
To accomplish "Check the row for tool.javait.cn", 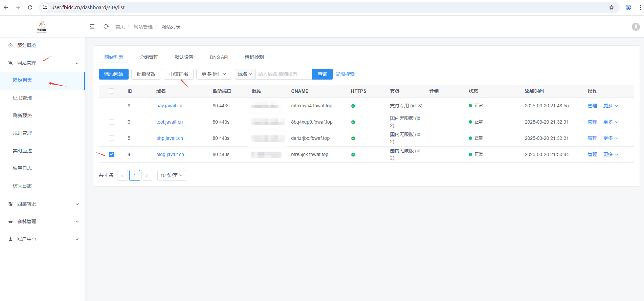I will tap(112, 122).
